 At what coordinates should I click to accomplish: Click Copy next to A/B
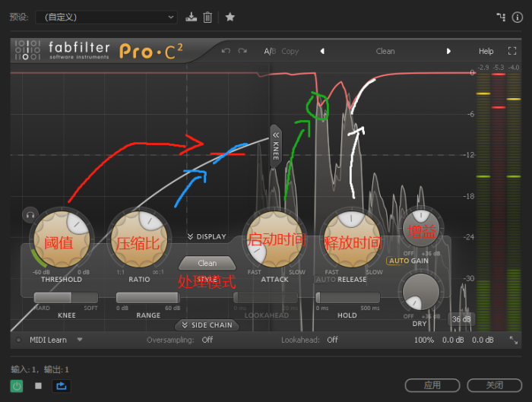click(x=290, y=51)
